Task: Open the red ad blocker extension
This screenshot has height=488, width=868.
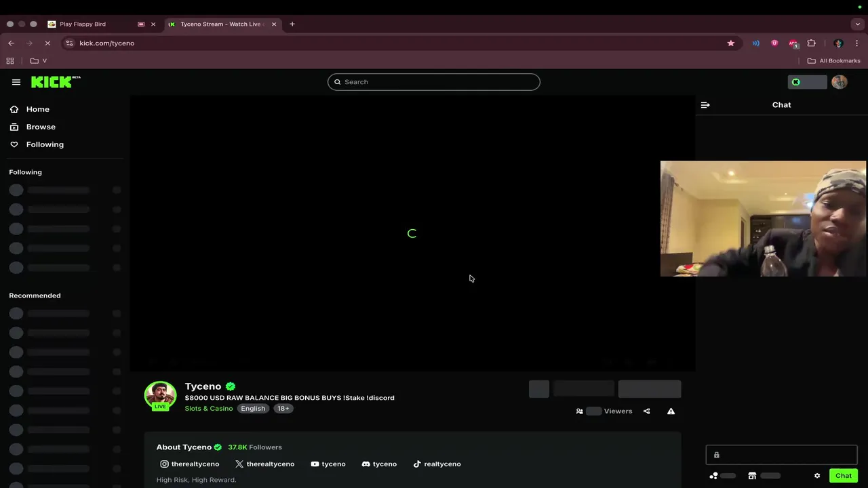Action: (793, 43)
